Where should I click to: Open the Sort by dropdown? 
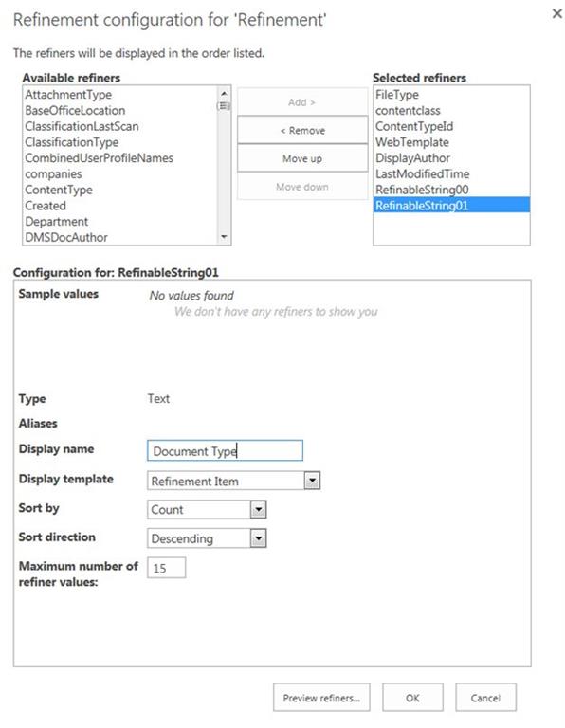[x=207, y=509]
